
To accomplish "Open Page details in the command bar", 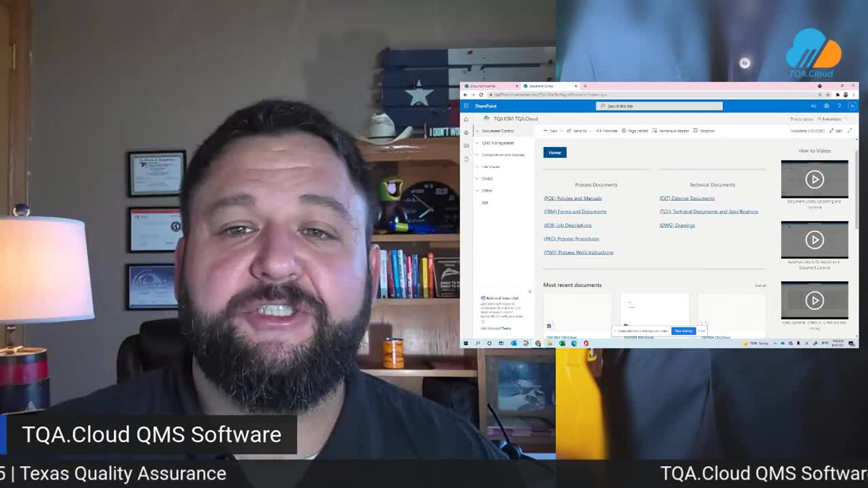I will click(635, 131).
